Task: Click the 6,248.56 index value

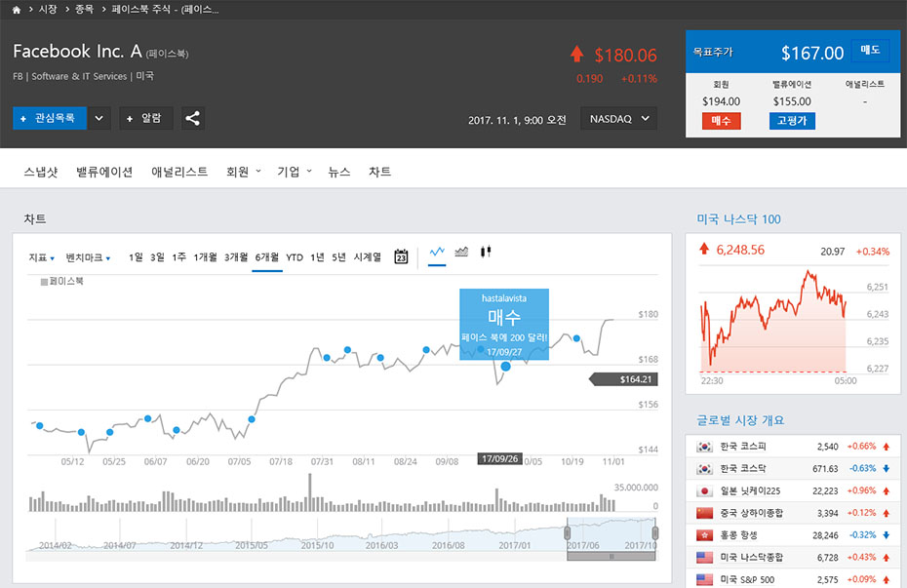Action: click(740, 250)
